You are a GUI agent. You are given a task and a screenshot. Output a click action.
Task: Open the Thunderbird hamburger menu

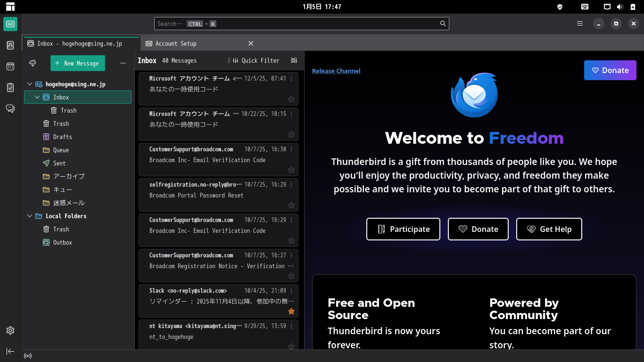point(580,24)
